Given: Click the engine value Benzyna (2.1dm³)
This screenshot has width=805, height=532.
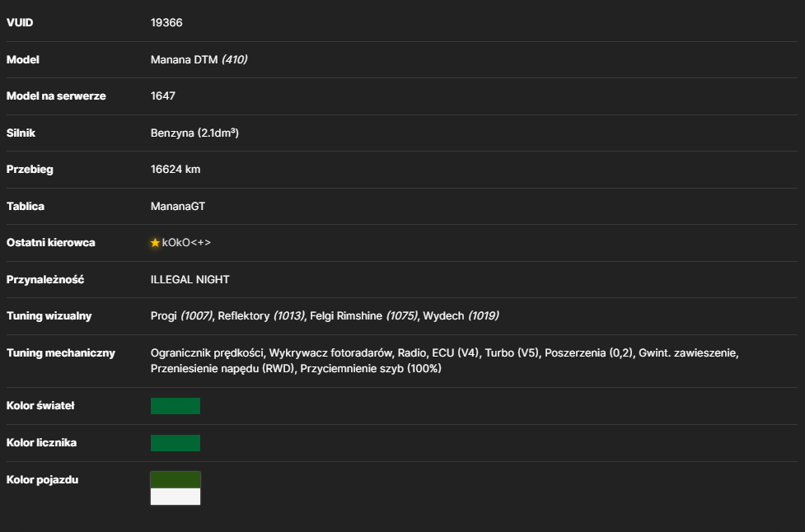Looking at the screenshot, I should (194, 133).
